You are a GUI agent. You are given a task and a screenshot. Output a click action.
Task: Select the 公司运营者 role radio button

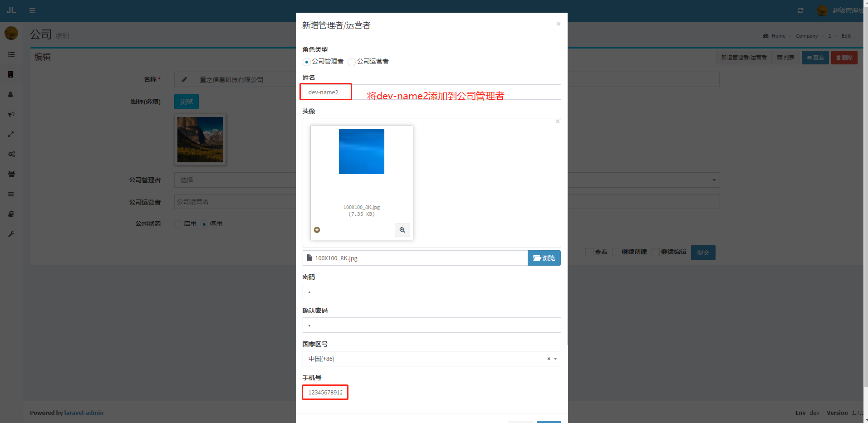click(x=352, y=62)
